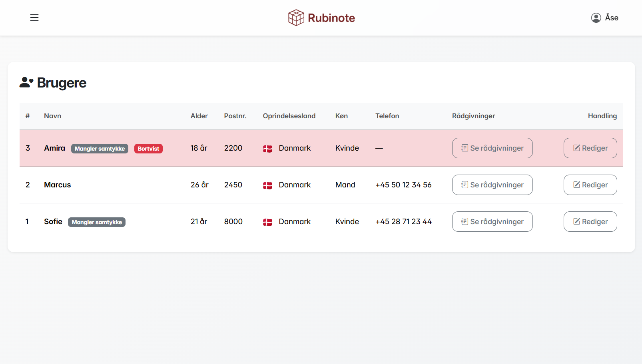Open the hamburger navigation menu

(x=34, y=18)
